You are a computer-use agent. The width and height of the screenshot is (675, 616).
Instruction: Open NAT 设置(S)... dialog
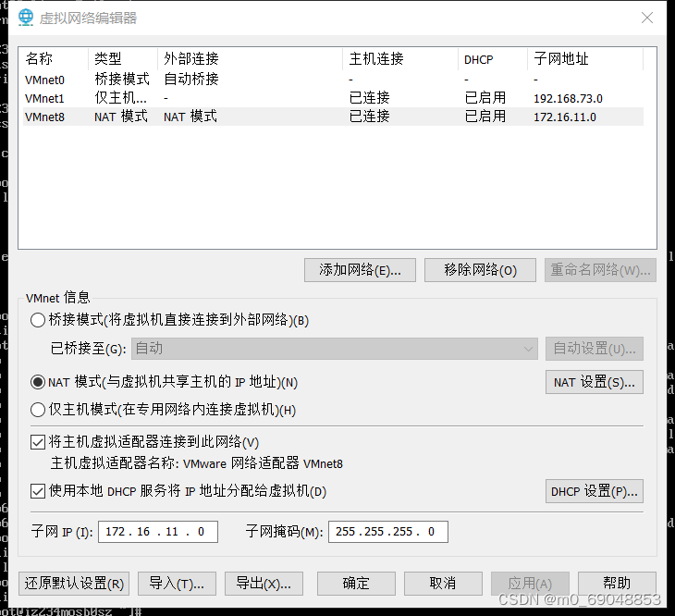tap(594, 382)
